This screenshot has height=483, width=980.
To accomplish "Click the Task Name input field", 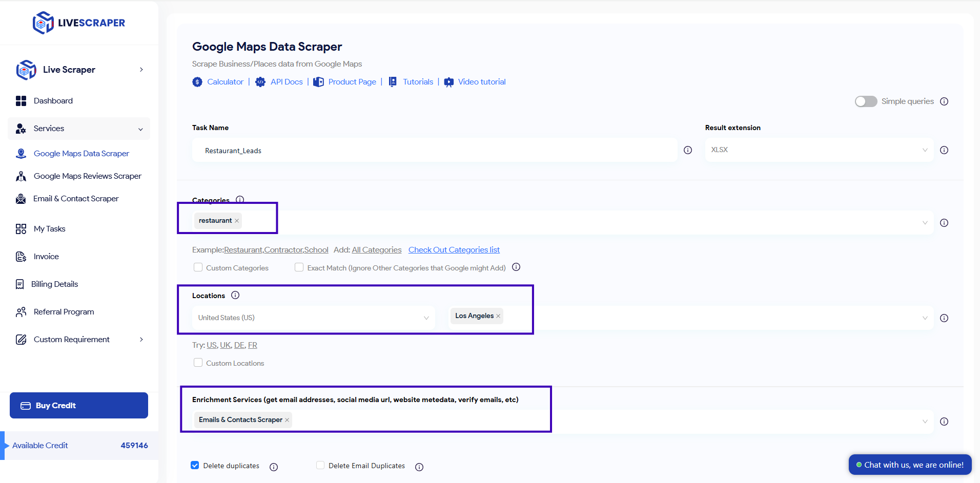I will click(x=435, y=151).
